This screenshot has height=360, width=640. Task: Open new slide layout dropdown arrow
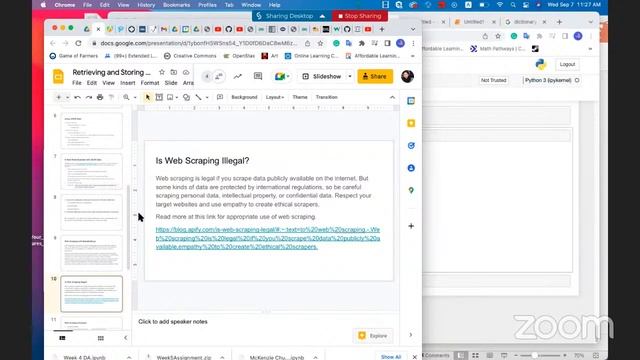click(x=67, y=97)
